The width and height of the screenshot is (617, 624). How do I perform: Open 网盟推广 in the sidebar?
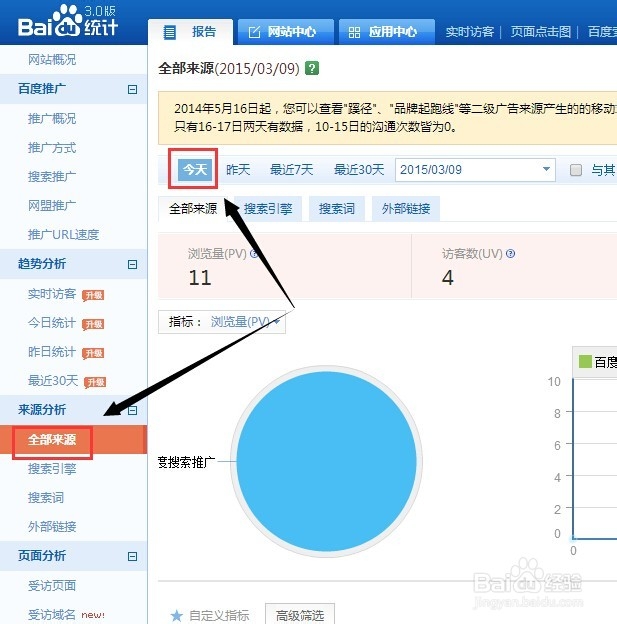pyautogui.click(x=52, y=205)
